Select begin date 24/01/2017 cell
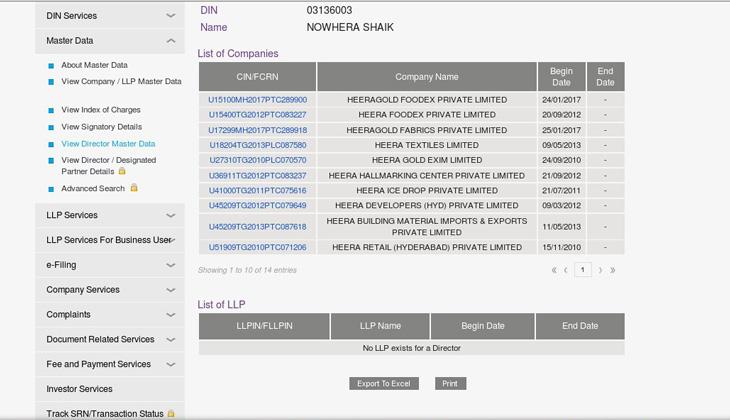This screenshot has height=420, width=730. click(561, 100)
